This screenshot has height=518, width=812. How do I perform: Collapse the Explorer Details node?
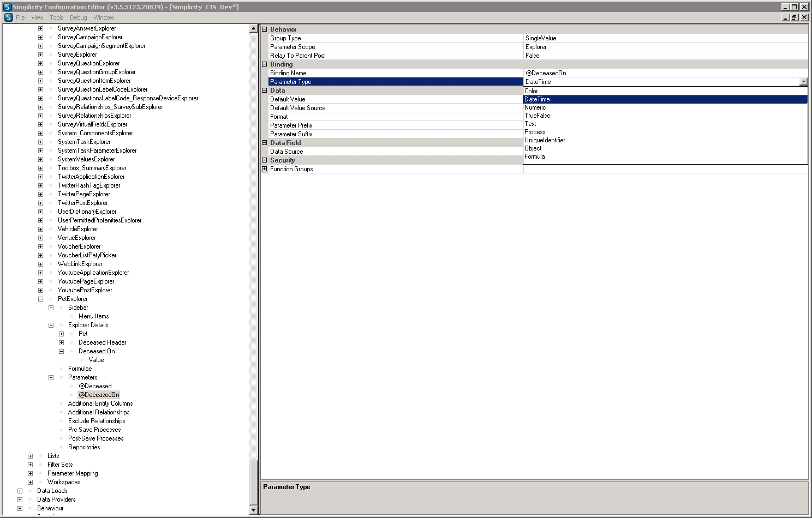tap(51, 325)
